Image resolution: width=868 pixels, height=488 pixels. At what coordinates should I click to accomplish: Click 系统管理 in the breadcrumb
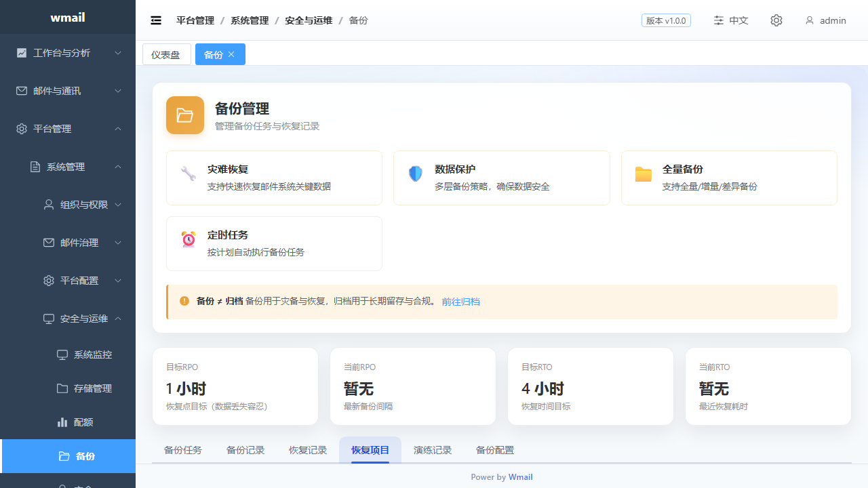[250, 20]
